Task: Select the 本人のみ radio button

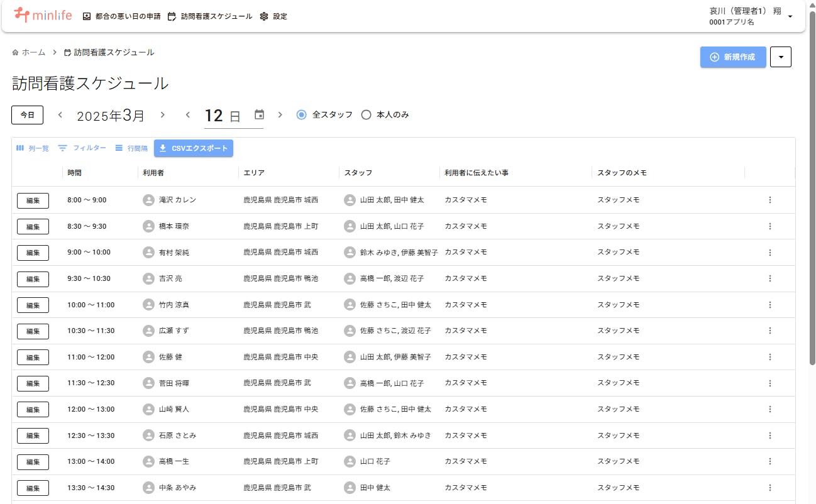Action: coord(366,115)
